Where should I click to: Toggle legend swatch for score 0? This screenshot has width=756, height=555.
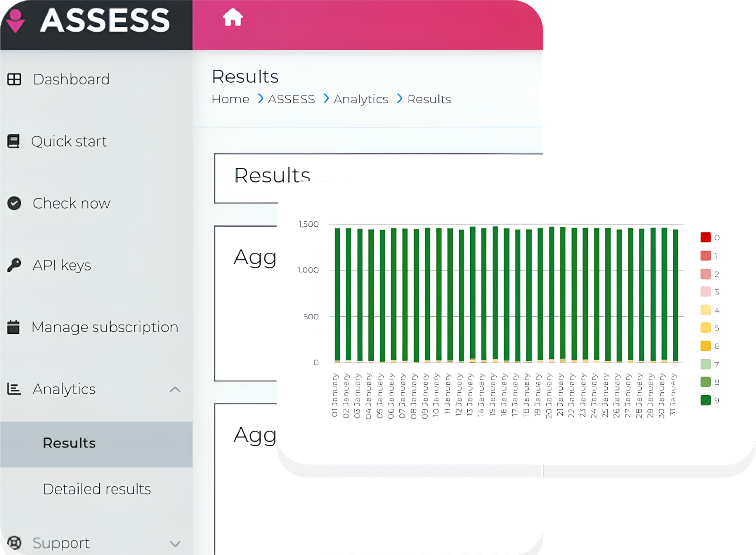(705, 237)
